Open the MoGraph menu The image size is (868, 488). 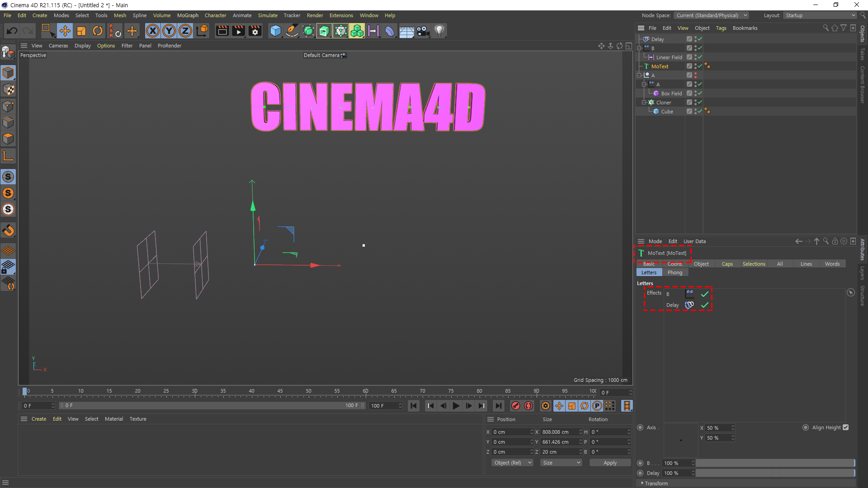(187, 15)
